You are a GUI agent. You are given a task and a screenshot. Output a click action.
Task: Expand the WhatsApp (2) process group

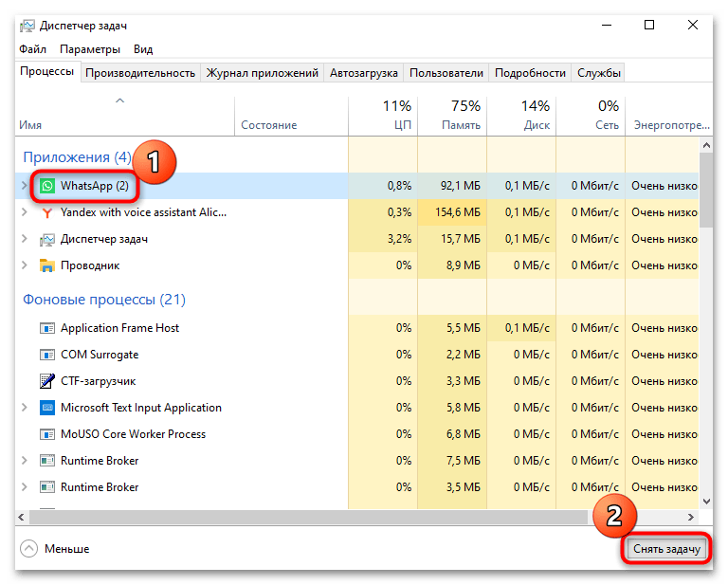tap(24, 186)
